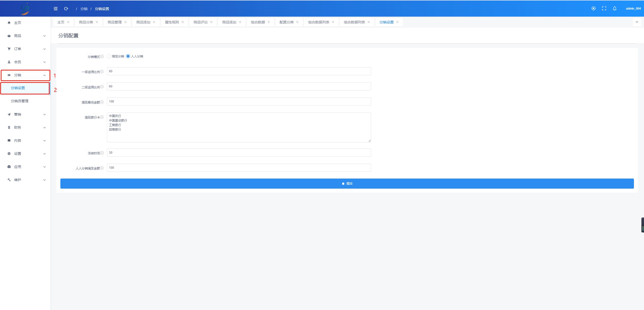
Task: Open 分销设置 submenu item
Action: [x=25, y=88]
